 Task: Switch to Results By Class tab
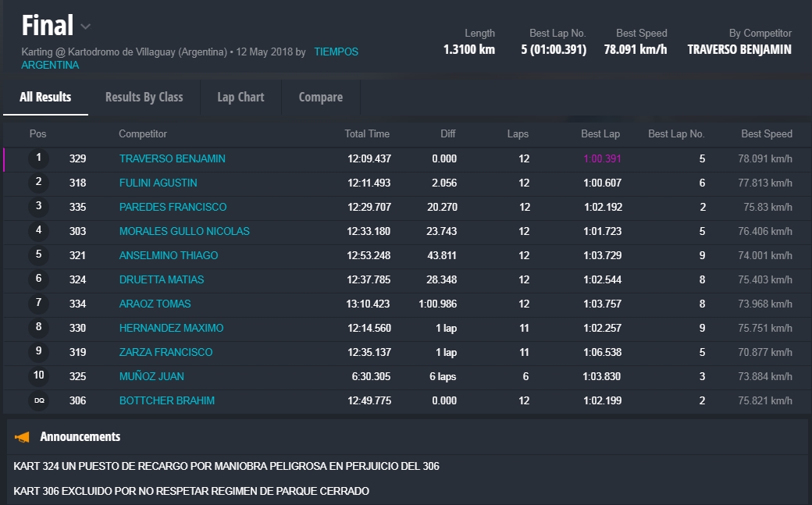point(144,98)
